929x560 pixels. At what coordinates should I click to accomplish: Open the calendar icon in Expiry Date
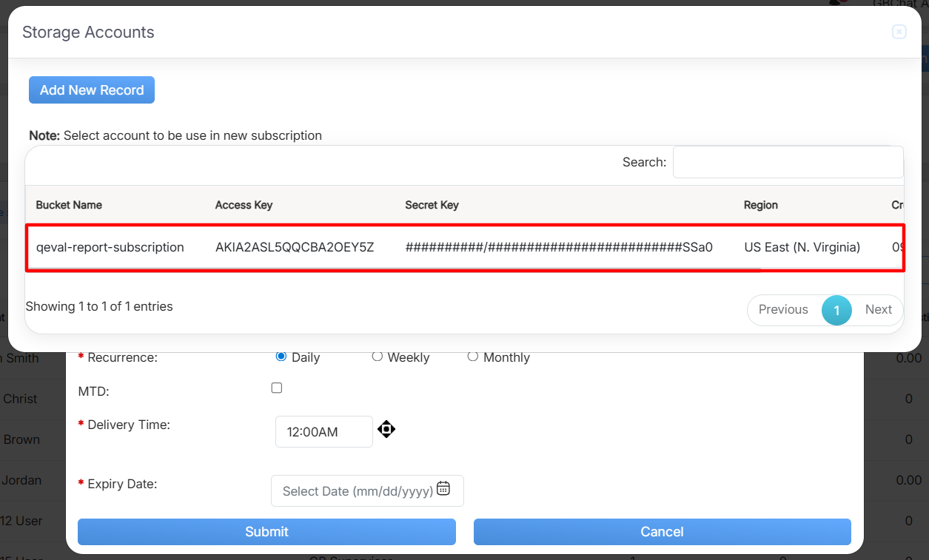click(x=443, y=488)
